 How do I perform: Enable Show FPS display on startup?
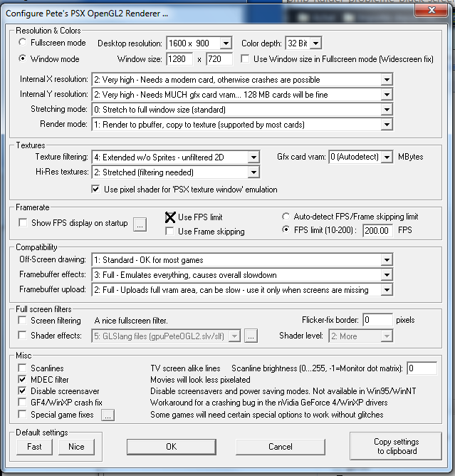[x=23, y=222]
